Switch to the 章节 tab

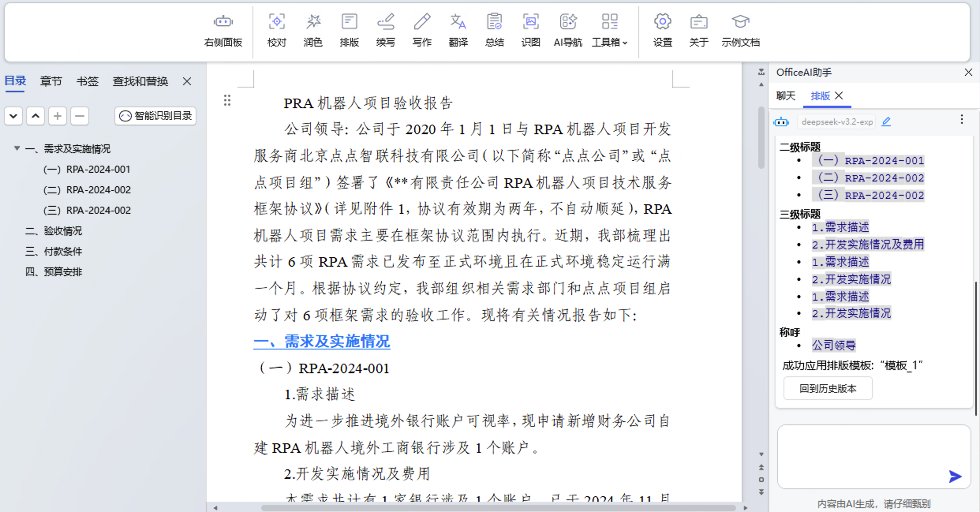[51, 81]
